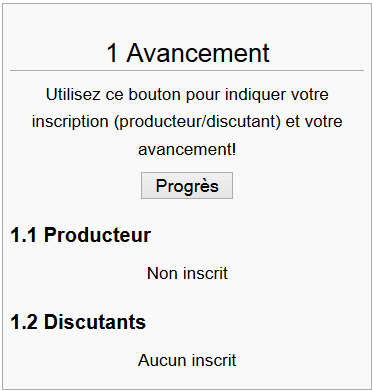Click the word "Utilisez" in the instructions

click(x=73, y=94)
